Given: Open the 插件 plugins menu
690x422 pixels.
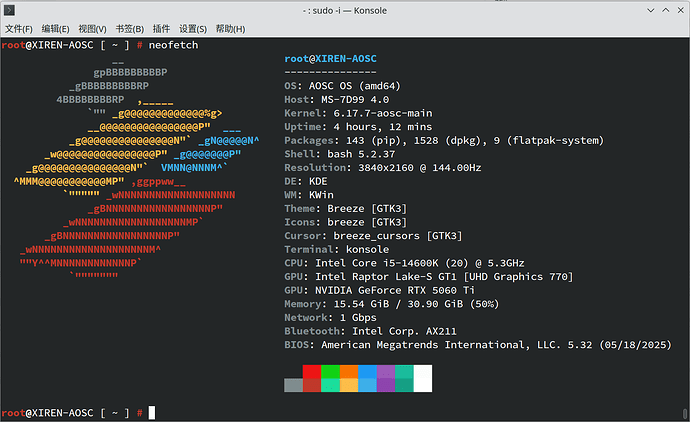Looking at the screenshot, I should pos(161,29).
